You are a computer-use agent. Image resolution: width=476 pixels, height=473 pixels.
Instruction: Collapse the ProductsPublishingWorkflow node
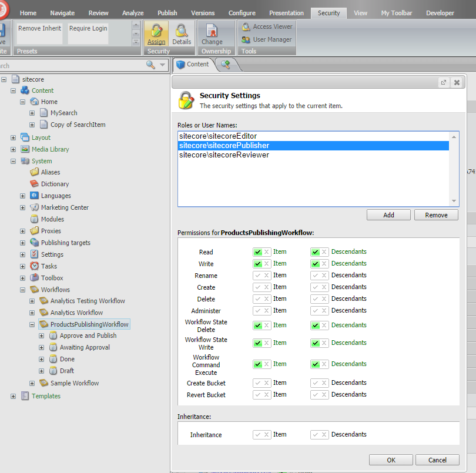(x=32, y=324)
